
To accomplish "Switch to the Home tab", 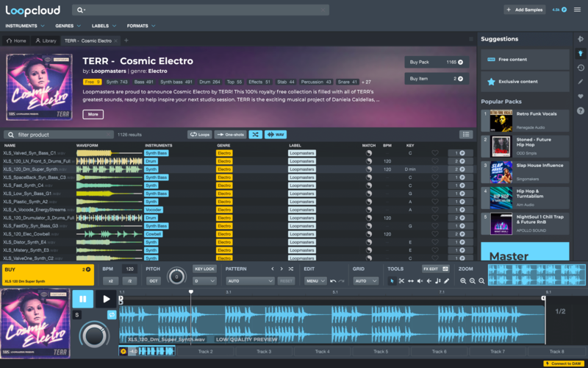I will point(16,40).
